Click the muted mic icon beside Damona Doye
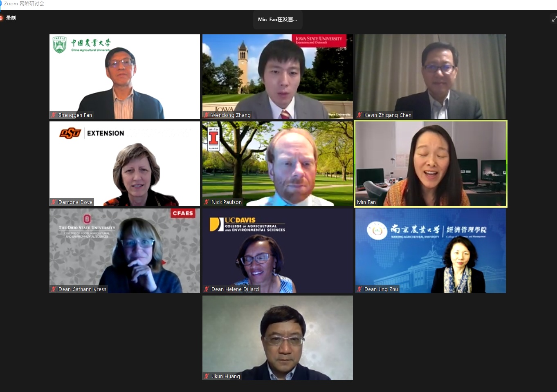The image size is (557, 392). 54,202
